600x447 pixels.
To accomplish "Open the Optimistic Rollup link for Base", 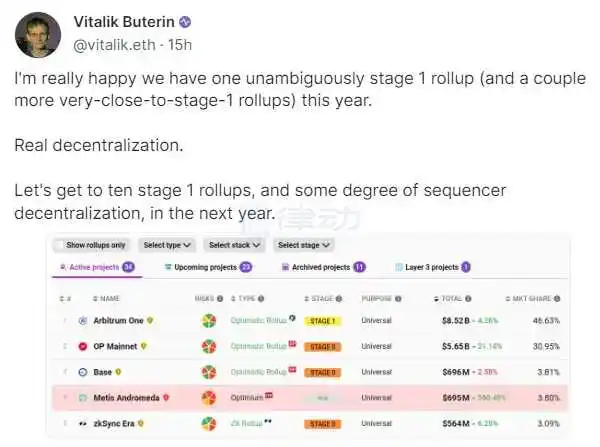I will [x=259, y=372].
